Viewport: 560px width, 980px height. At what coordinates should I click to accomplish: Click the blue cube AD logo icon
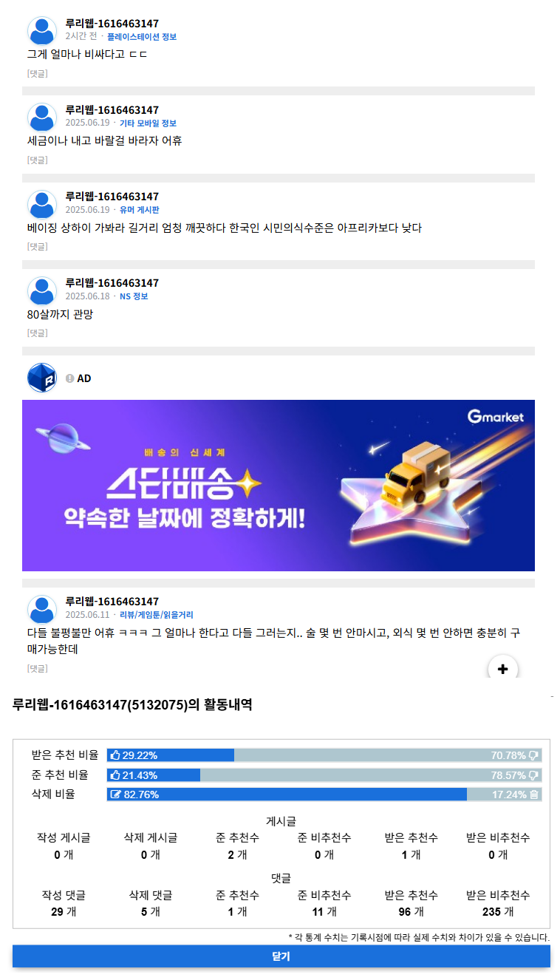tap(42, 378)
